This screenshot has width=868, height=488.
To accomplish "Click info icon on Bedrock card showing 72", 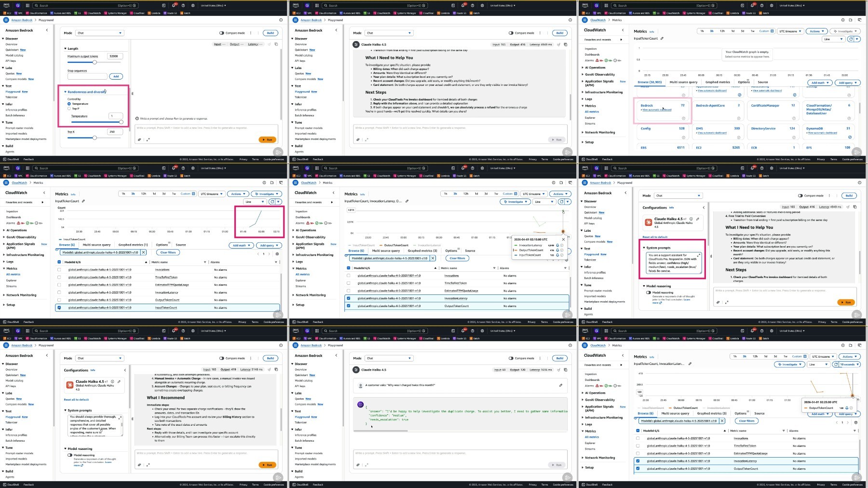I will click(x=683, y=118).
